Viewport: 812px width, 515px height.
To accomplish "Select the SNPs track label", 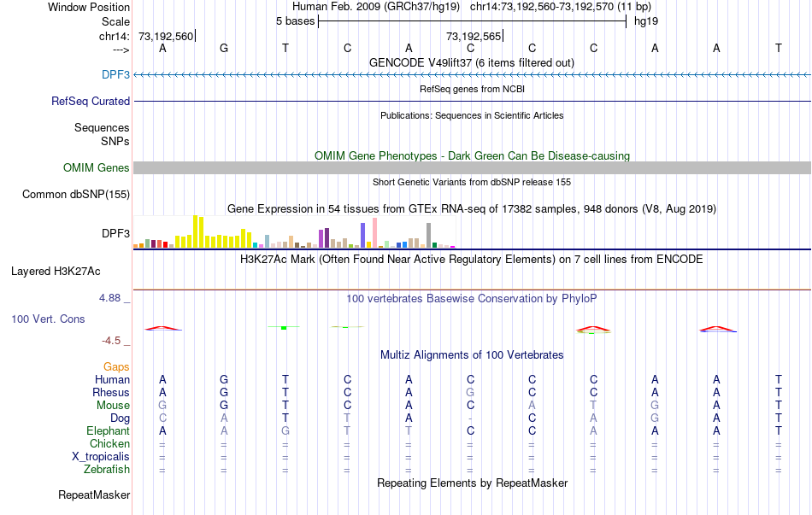I will click(x=115, y=141).
